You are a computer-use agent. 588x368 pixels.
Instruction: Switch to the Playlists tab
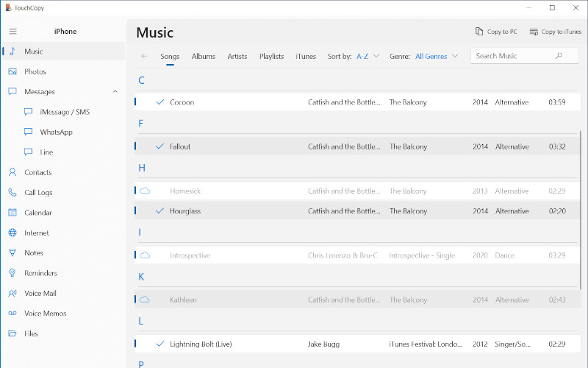tap(271, 57)
